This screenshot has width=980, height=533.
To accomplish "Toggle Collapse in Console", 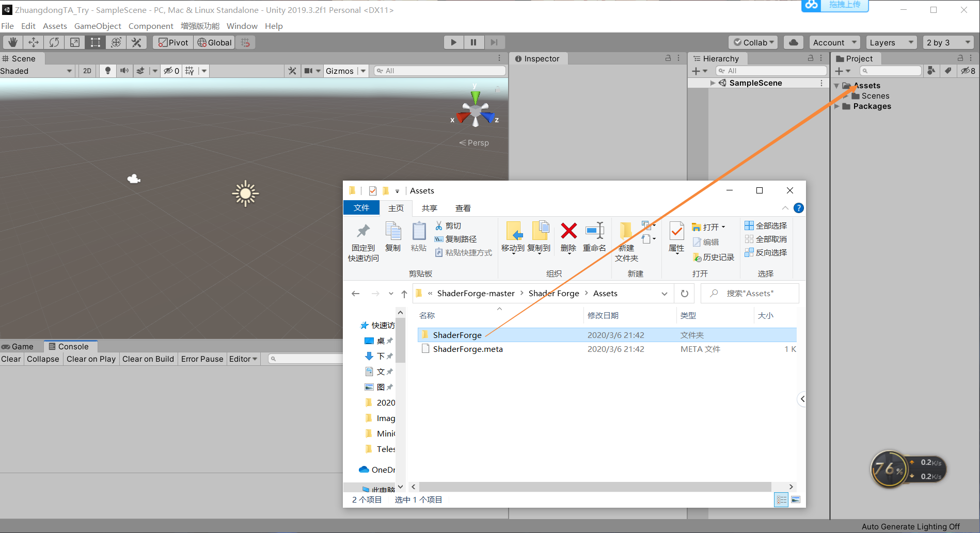I will click(x=43, y=359).
